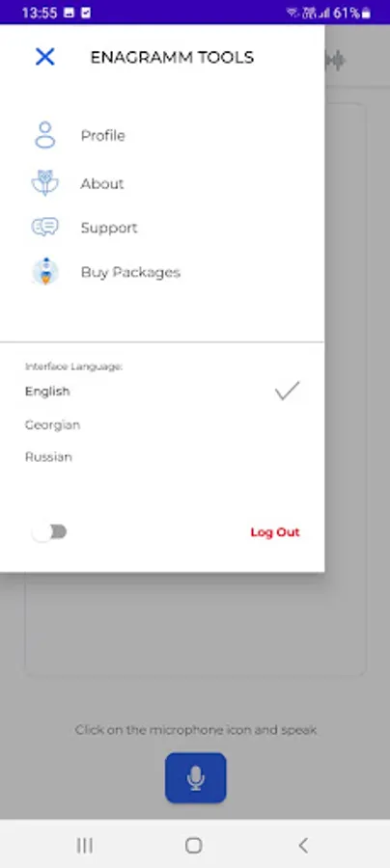390x868 pixels.
Task: Tap the Android recent apps button
Action: (x=85, y=845)
